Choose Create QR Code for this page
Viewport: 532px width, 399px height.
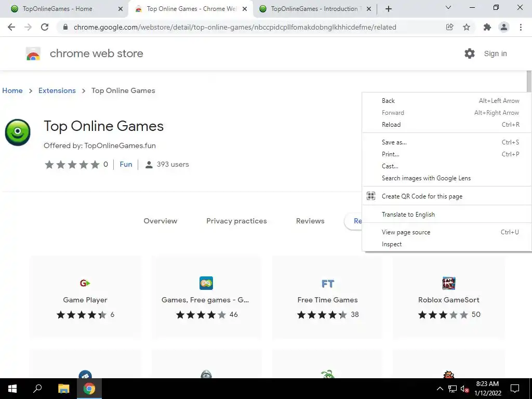coord(447,196)
